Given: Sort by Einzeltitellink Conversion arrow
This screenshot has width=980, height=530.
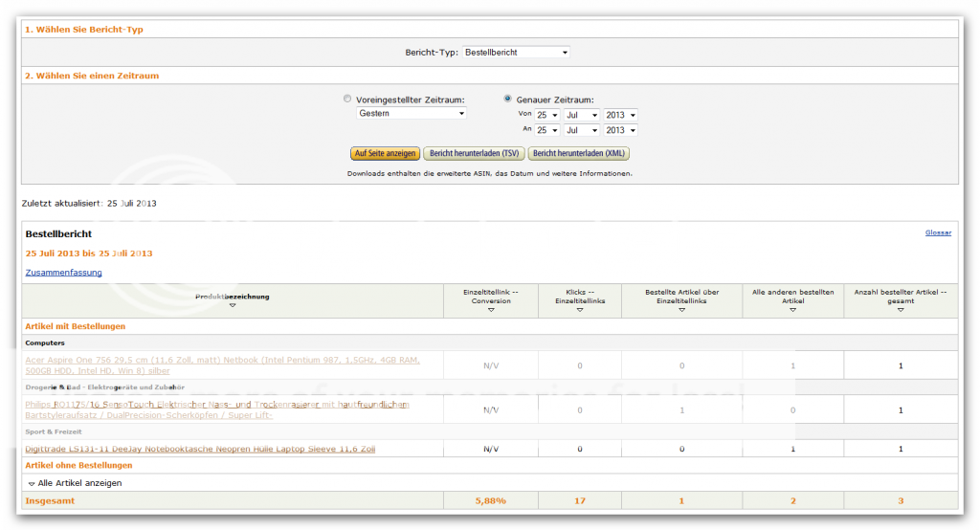Looking at the screenshot, I should click(491, 310).
